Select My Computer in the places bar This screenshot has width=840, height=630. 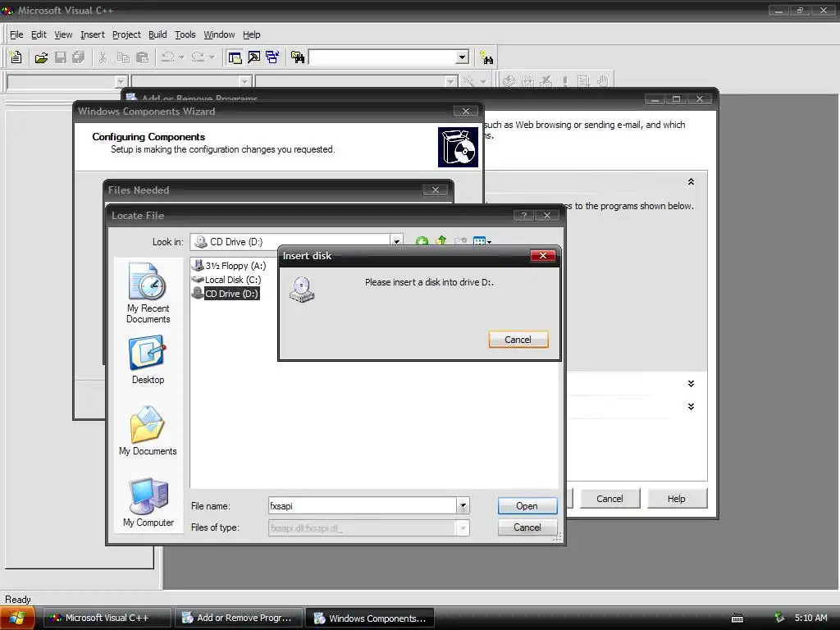tap(148, 503)
